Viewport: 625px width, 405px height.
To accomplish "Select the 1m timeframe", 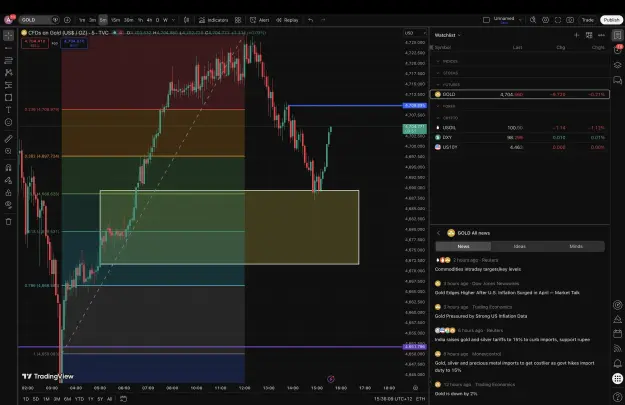I will [x=82, y=20].
